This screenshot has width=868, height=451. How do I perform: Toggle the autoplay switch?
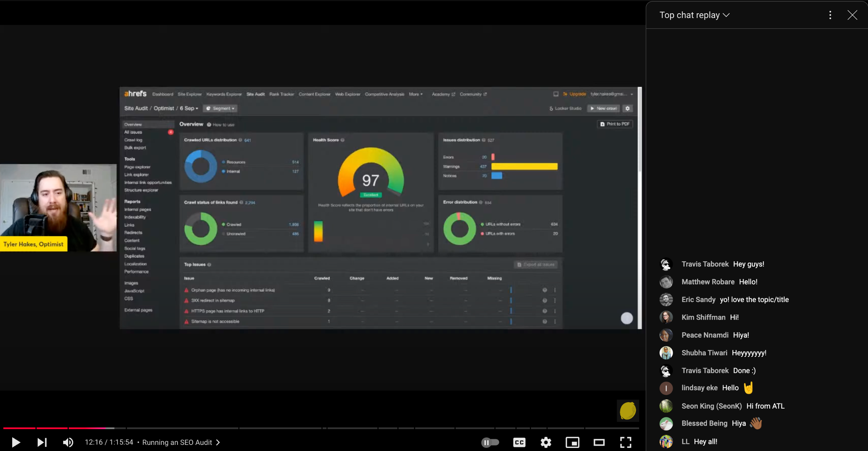click(490, 442)
